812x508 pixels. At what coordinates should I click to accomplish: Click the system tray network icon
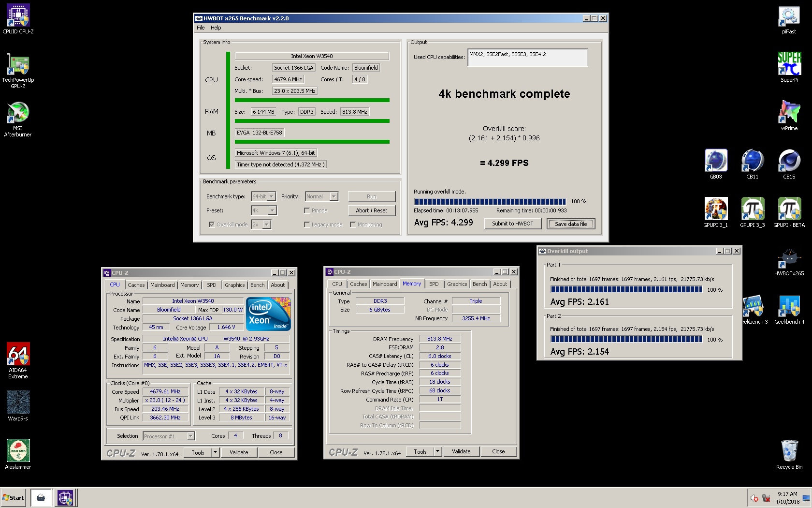[767, 498]
